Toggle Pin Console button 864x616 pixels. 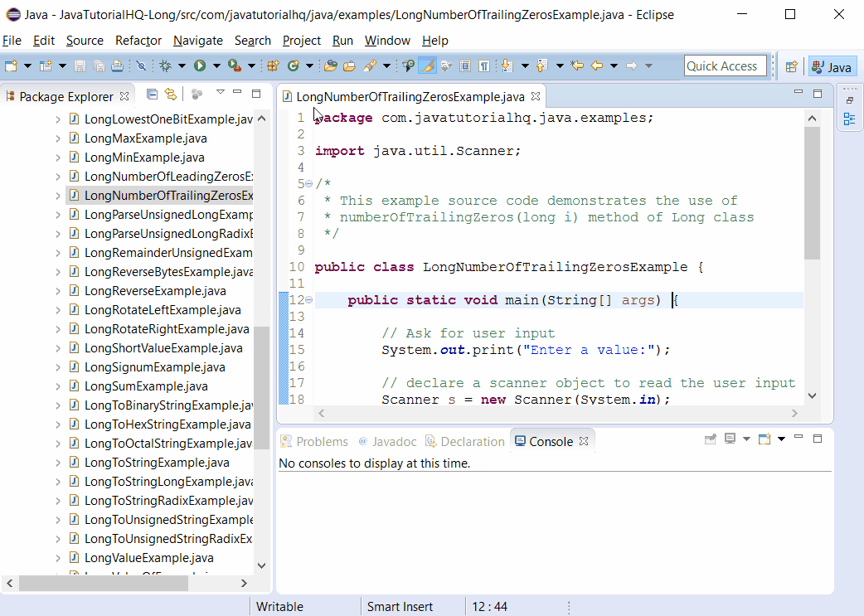[711, 439]
